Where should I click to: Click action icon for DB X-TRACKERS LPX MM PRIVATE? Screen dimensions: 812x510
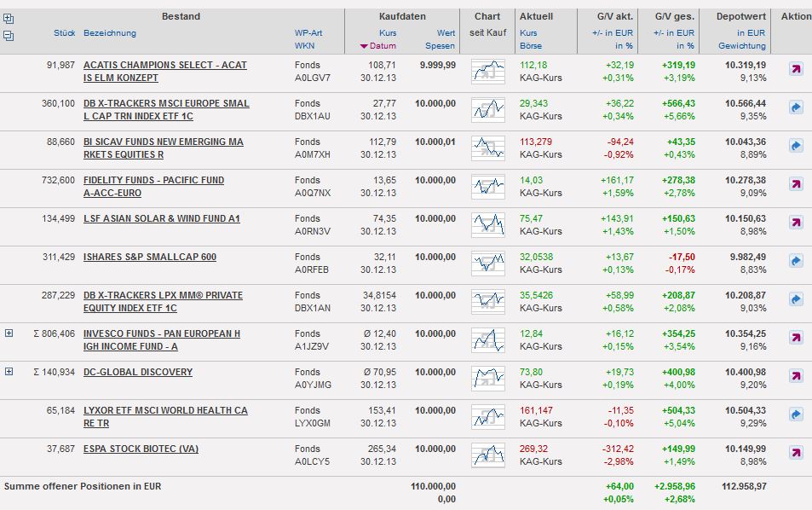pyautogui.click(x=796, y=299)
